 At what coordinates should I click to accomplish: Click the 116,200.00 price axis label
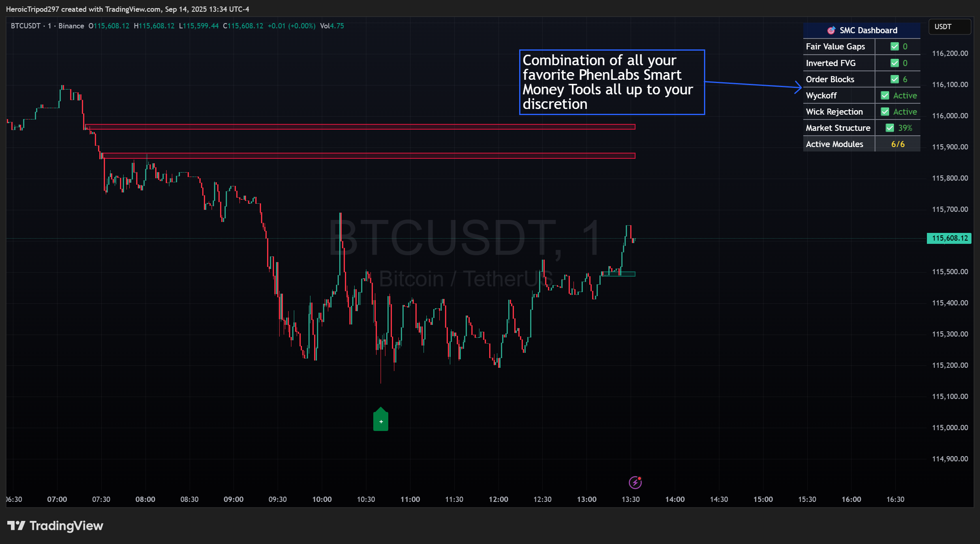click(950, 53)
